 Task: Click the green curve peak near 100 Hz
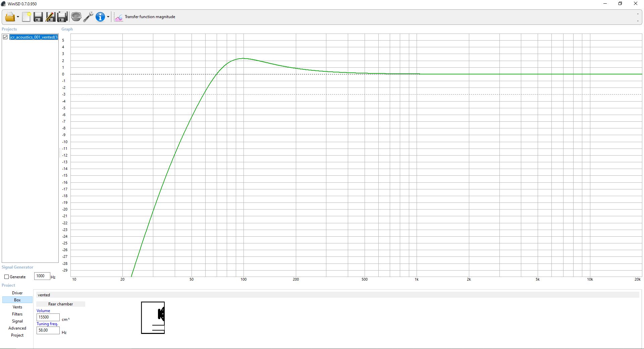coord(243,58)
